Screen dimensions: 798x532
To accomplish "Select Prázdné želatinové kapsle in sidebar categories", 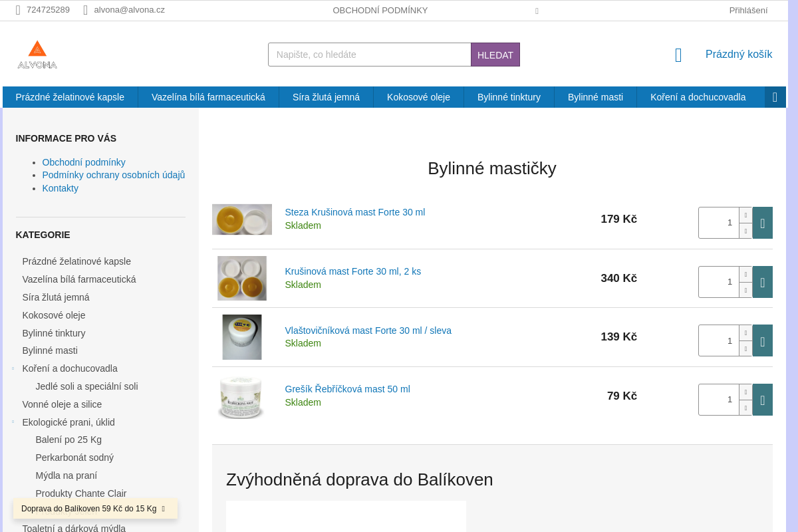I will (76, 261).
